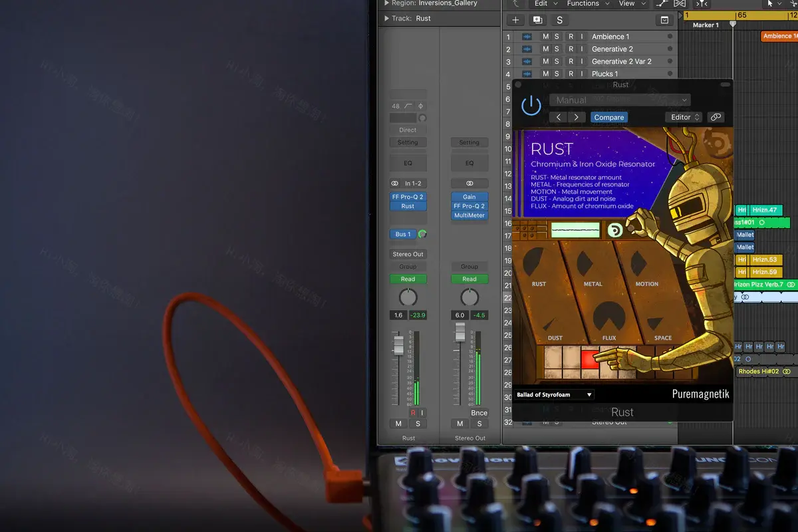Open the Editor dropdown in the plugin header
This screenshot has width=798, height=532.
pos(683,116)
